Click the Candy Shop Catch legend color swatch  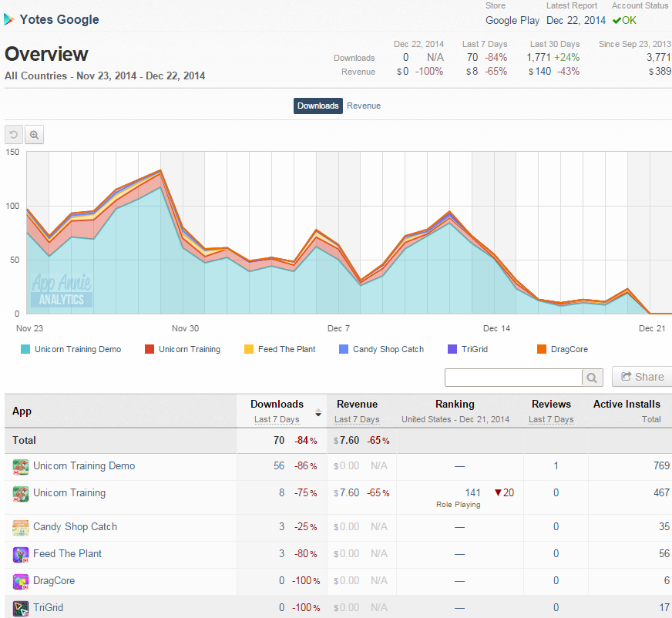343,349
